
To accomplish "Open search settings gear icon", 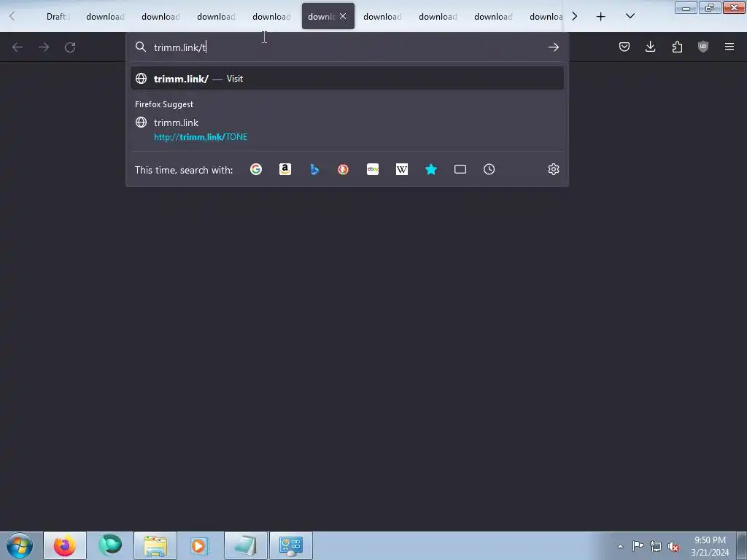I will [553, 169].
